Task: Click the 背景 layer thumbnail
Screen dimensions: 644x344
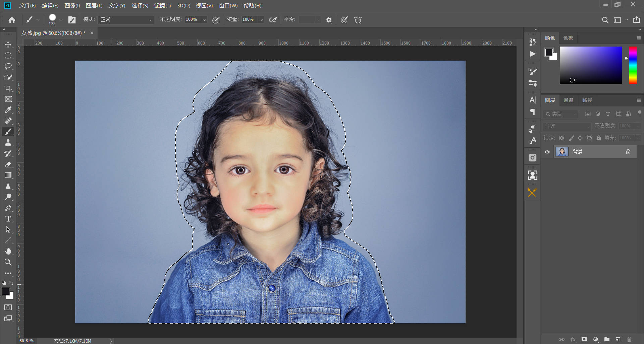Action: point(562,152)
